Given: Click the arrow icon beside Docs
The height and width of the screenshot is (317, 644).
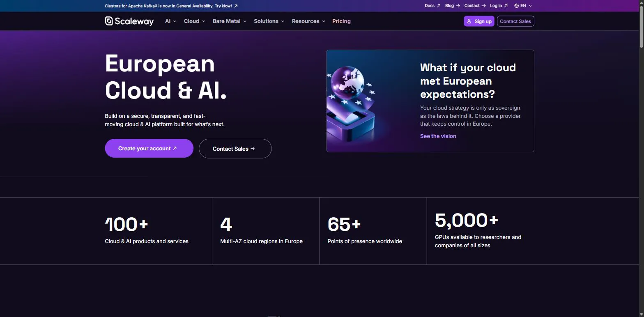Looking at the screenshot, I should point(439,6).
